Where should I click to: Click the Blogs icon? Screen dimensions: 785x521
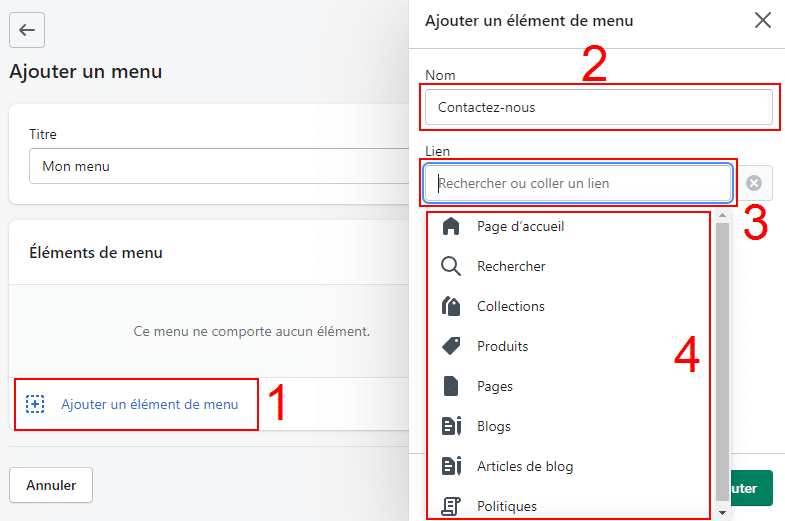tap(451, 426)
